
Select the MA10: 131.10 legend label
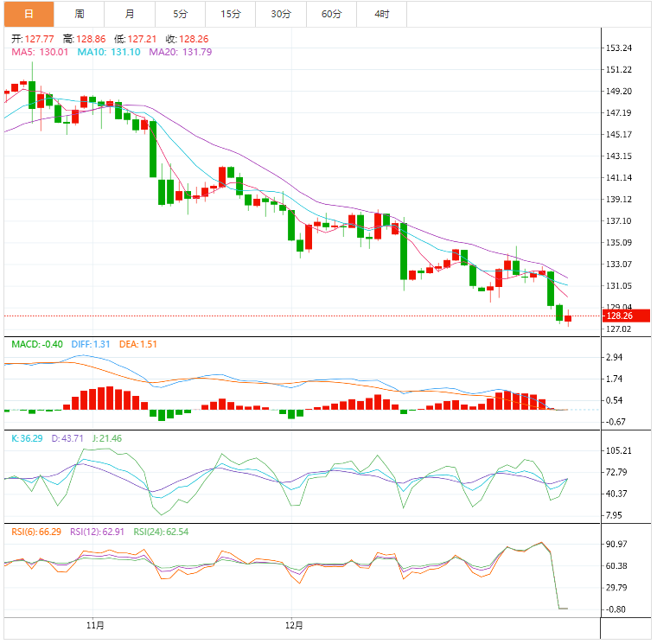click(109, 52)
